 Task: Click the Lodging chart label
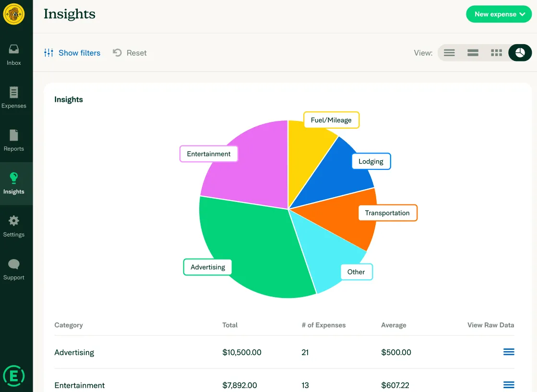[371, 161]
